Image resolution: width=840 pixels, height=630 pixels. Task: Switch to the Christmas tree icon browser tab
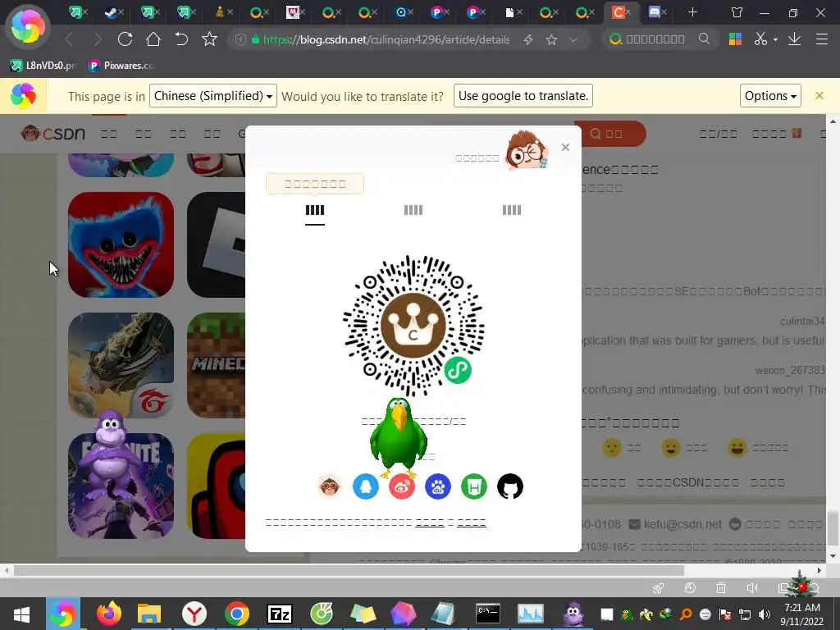coord(220,11)
